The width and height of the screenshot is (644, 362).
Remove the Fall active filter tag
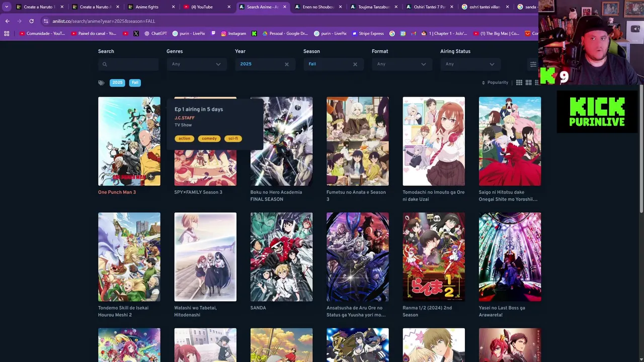click(135, 82)
